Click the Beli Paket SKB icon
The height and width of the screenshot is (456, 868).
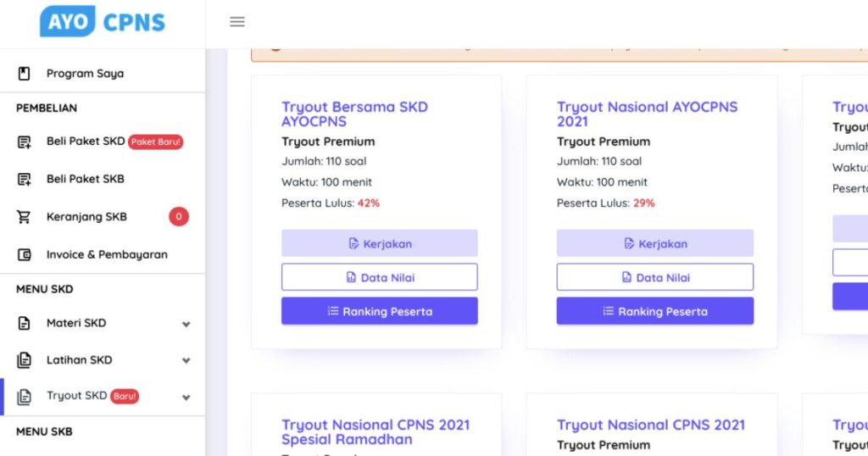[x=25, y=180]
